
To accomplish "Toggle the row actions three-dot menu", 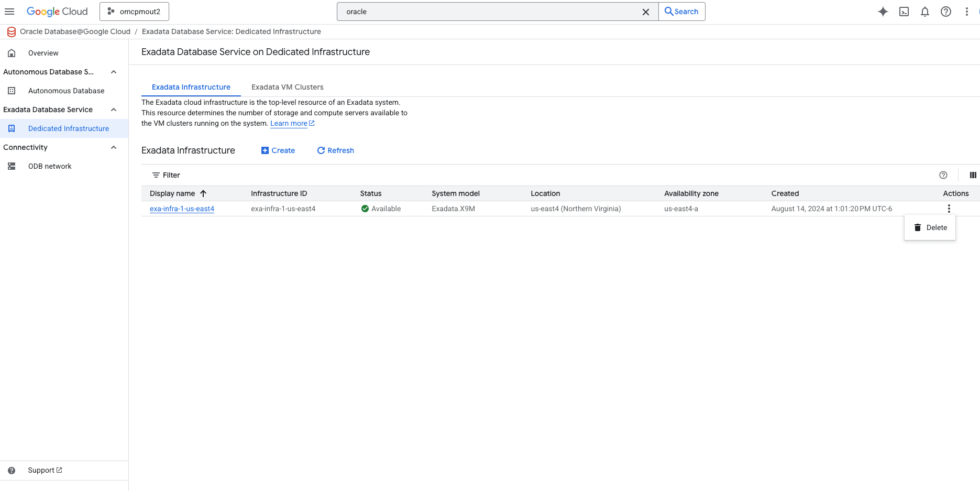I will 949,209.
